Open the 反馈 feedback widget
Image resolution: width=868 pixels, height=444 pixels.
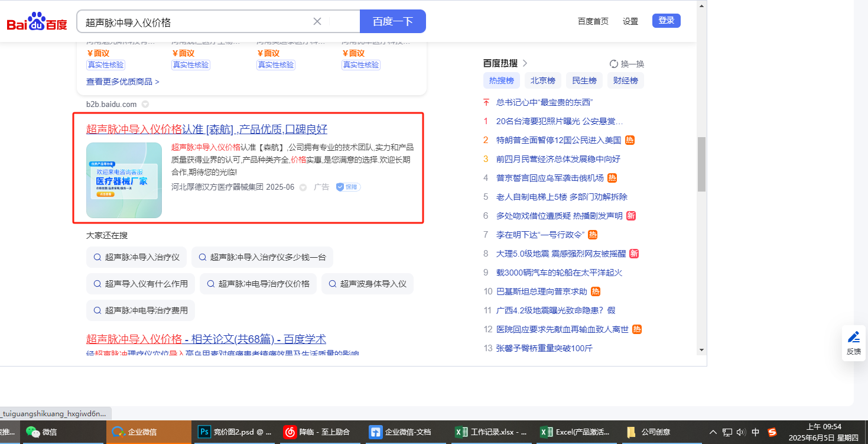point(853,343)
